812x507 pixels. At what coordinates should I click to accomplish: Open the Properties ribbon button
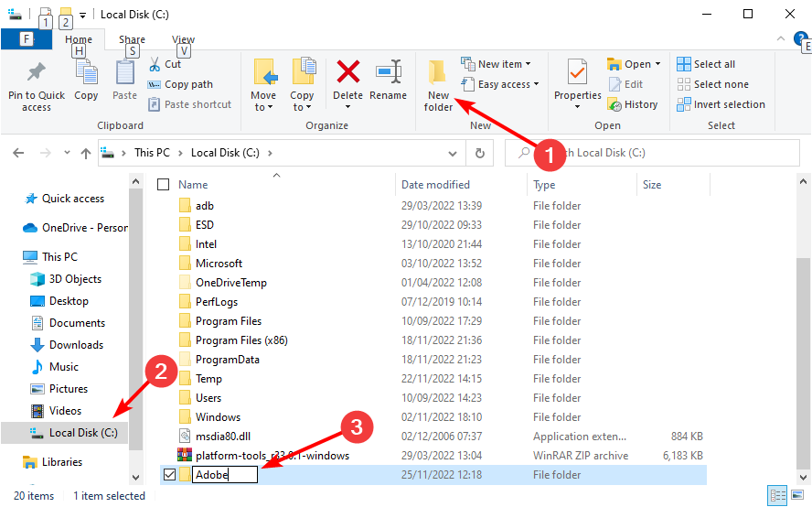[577, 84]
